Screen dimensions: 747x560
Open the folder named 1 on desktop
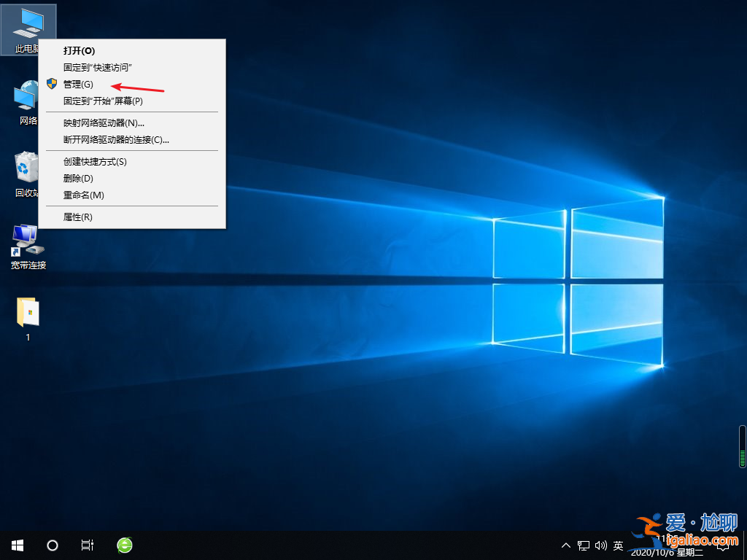point(27,314)
